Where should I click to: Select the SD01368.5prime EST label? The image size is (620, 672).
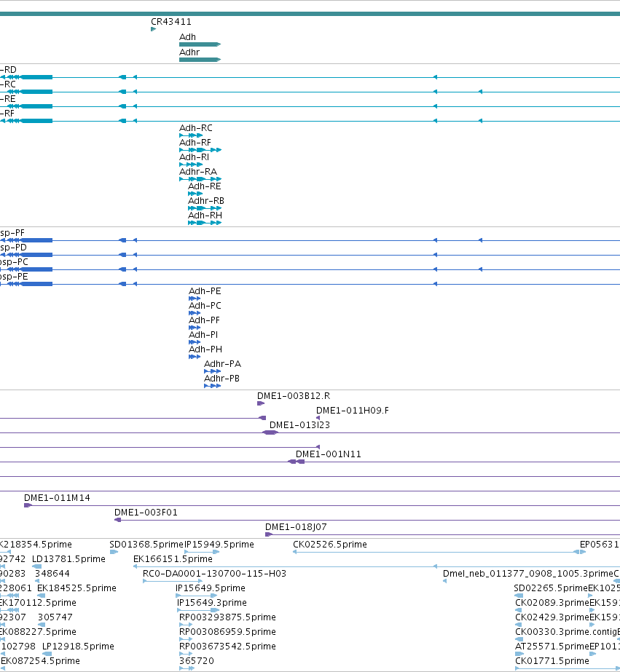click(x=146, y=545)
